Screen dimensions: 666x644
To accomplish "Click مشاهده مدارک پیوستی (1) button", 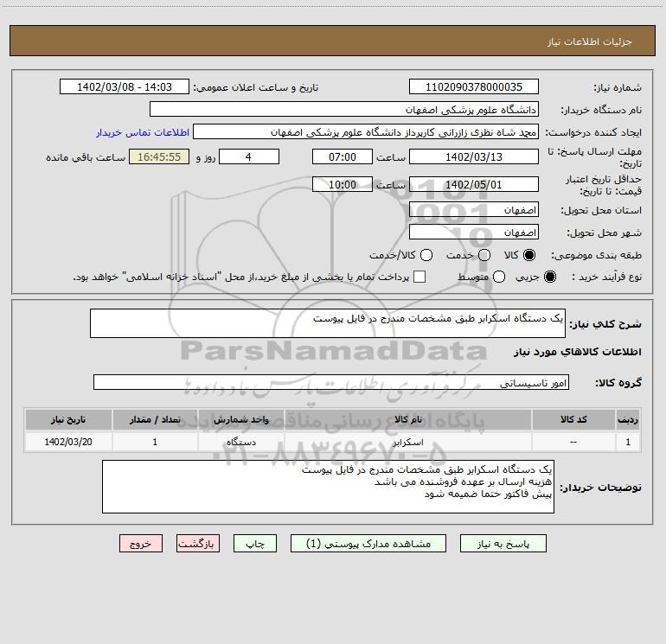I will pyautogui.click(x=368, y=544).
